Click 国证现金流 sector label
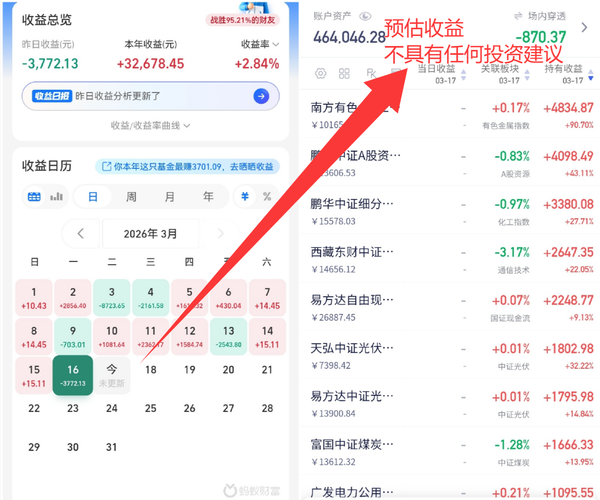 [510, 318]
